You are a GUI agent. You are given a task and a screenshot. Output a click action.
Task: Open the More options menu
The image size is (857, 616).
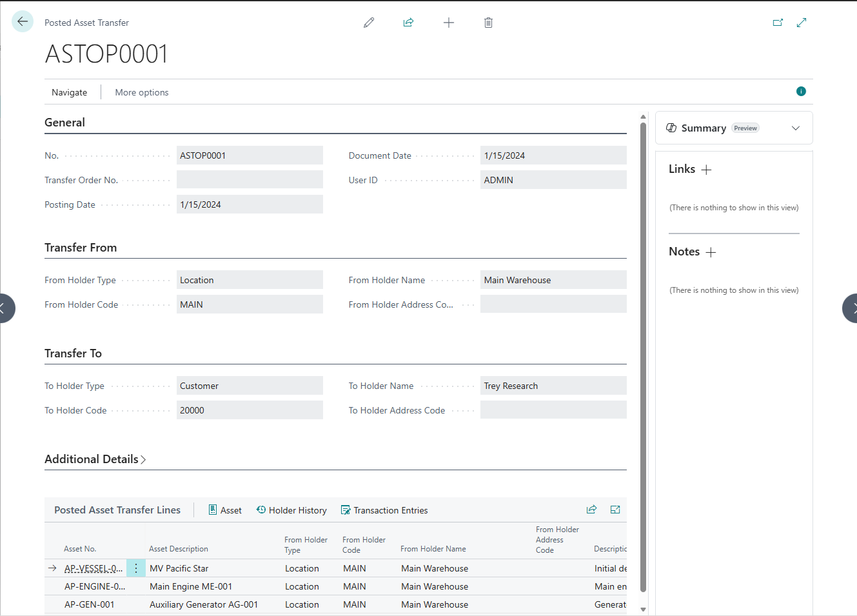pos(142,92)
